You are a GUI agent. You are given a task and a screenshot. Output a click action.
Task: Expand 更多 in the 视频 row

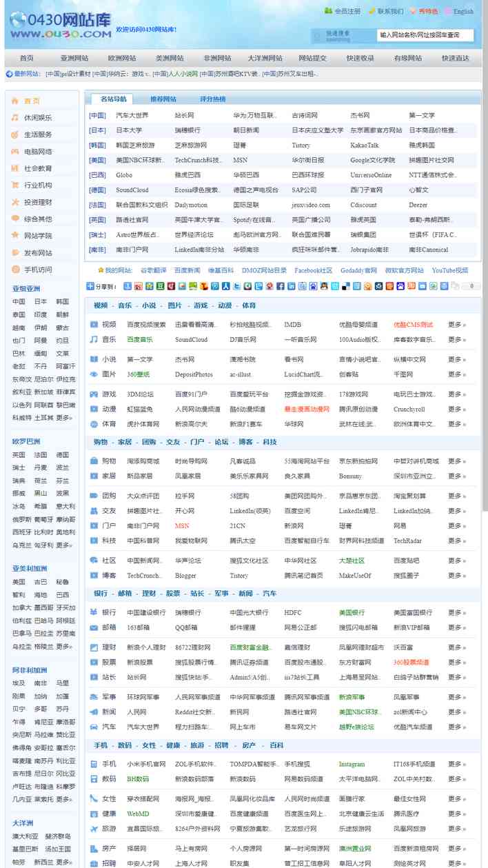(457, 324)
